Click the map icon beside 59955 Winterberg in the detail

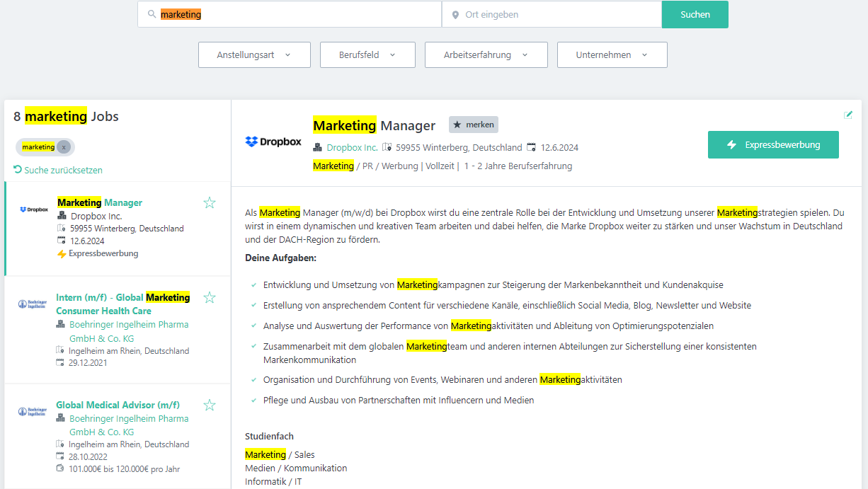[x=387, y=147]
